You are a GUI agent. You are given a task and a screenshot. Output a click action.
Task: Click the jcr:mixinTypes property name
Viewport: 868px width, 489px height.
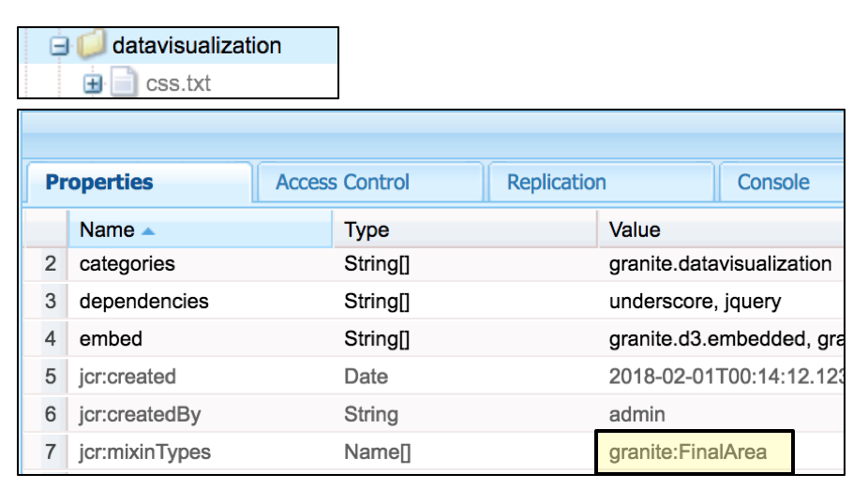pyautogui.click(x=144, y=452)
